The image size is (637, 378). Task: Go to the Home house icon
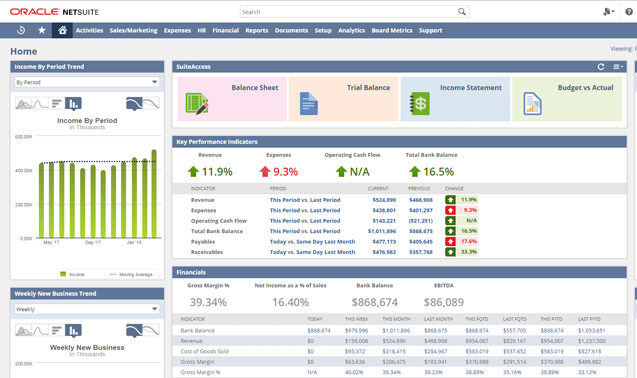click(62, 30)
